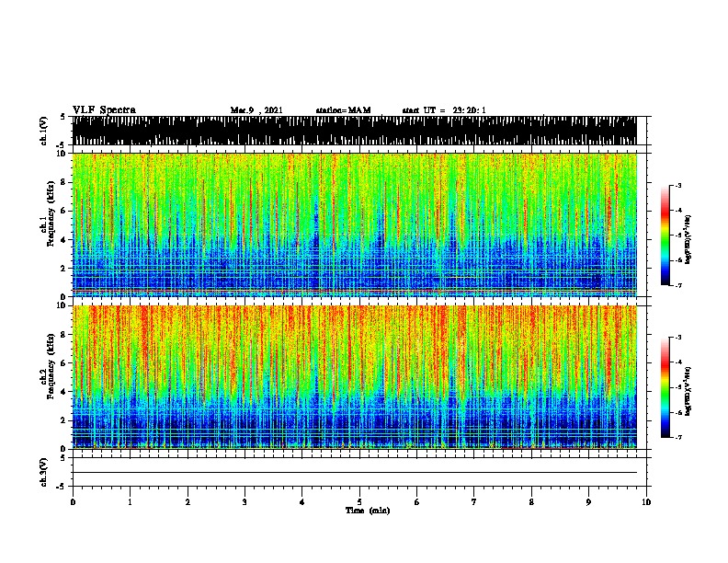
Task: Click the log(PSD) label beside ch.1 colorbar
Action: [x=688, y=239]
